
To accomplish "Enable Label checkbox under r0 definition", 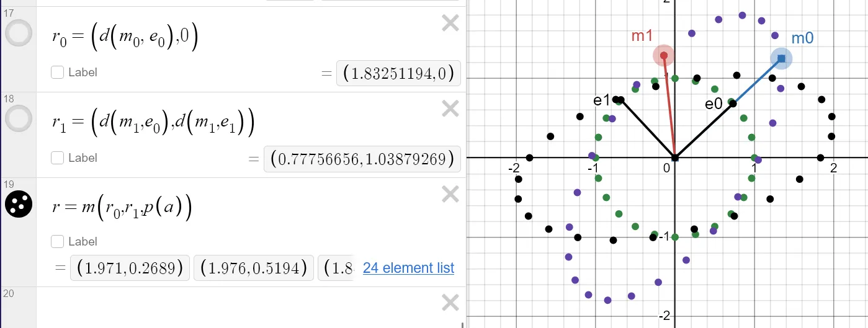I will [x=57, y=73].
